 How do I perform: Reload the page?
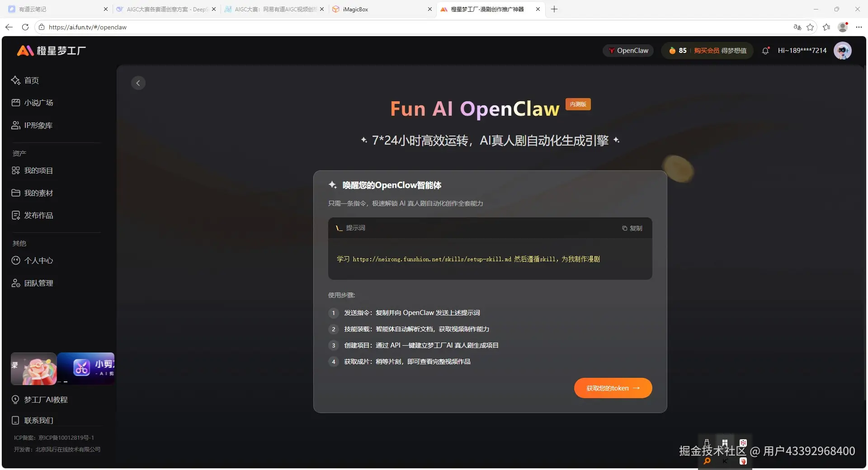25,27
